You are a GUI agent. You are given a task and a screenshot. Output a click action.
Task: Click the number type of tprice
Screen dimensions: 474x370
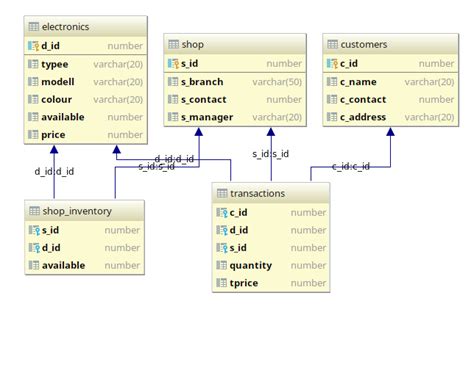(x=308, y=283)
